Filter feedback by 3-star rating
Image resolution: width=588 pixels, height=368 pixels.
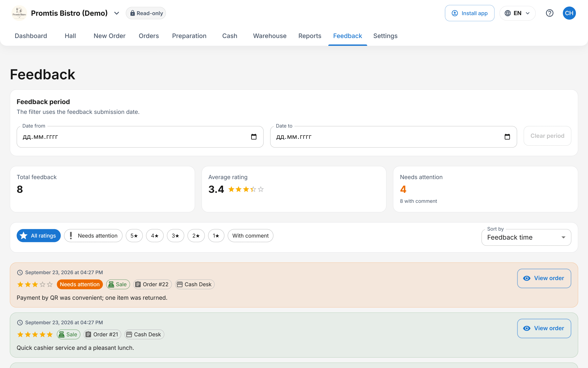(175, 236)
